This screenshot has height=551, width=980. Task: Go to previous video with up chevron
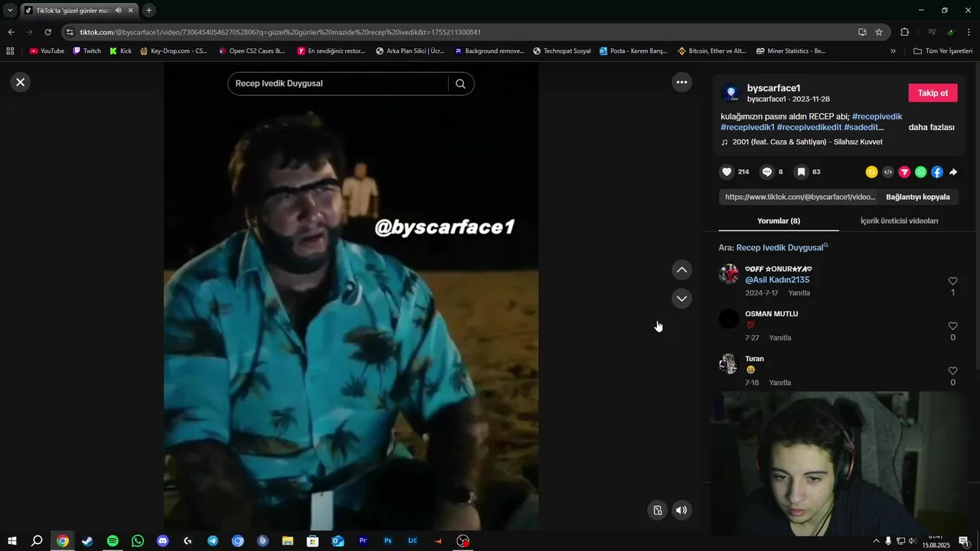coord(681,270)
